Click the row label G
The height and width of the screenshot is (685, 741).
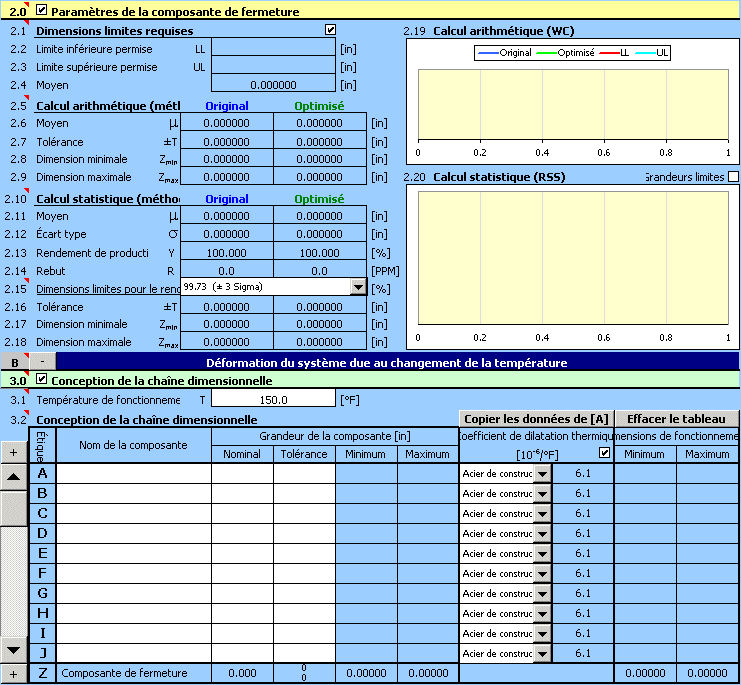click(43, 593)
